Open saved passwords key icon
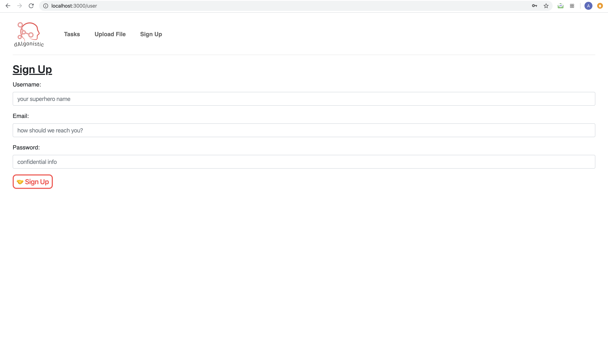Screen dimensions: 608x364 click(x=534, y=6)
